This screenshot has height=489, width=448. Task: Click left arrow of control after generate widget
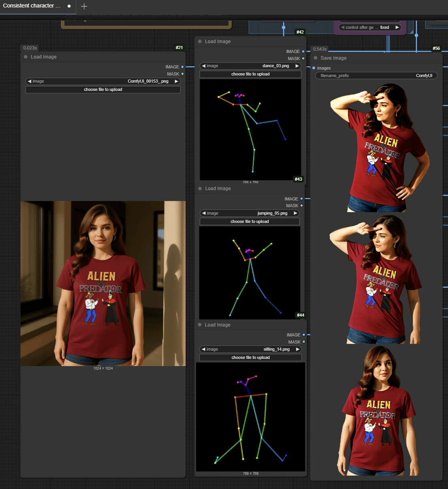(x=342, y=28)
